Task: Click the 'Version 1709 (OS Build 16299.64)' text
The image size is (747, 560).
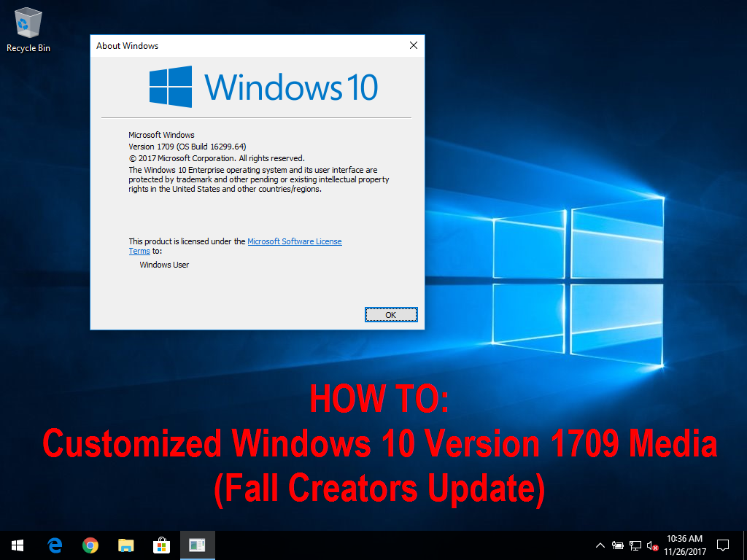Action: tap(187, 147)
